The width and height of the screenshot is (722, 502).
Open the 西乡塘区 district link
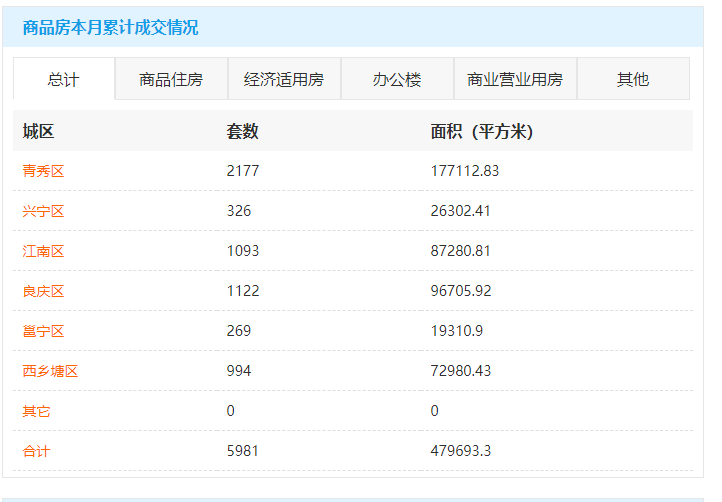50,371
